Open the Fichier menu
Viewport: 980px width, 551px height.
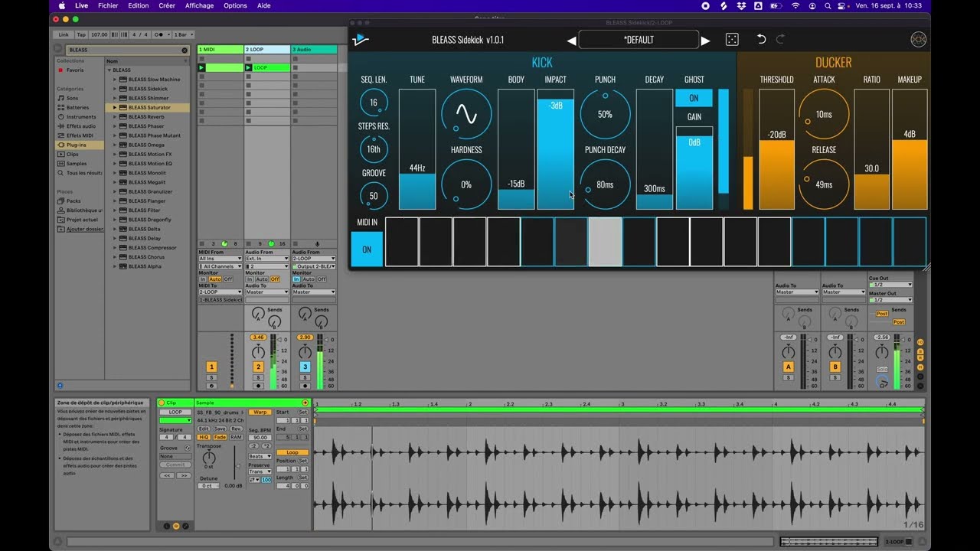pyautogui.click(x=108, y=5)
